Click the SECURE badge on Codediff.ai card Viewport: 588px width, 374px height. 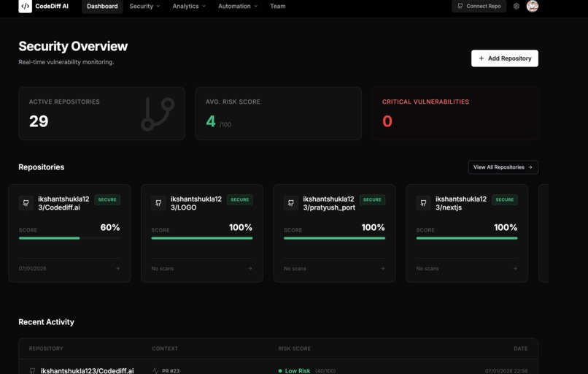107,199
